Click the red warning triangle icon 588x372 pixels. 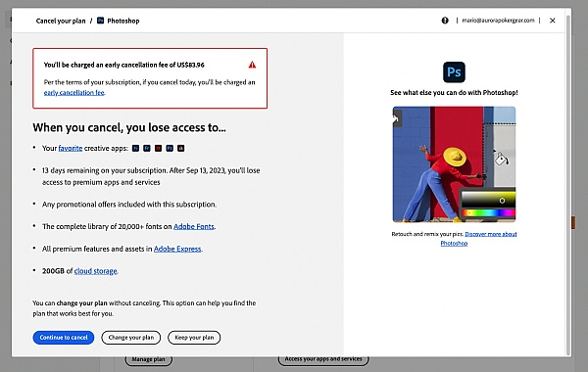252,65
